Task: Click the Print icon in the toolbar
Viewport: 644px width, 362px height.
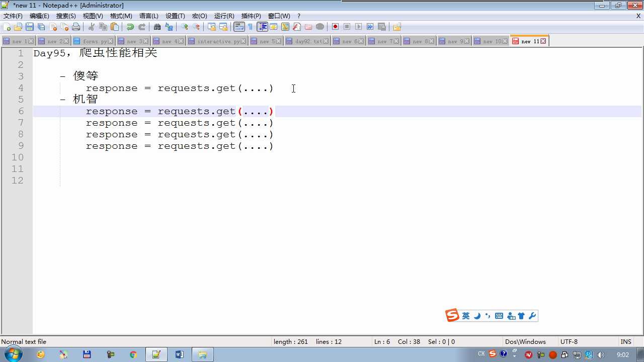Action: point(76,27)
